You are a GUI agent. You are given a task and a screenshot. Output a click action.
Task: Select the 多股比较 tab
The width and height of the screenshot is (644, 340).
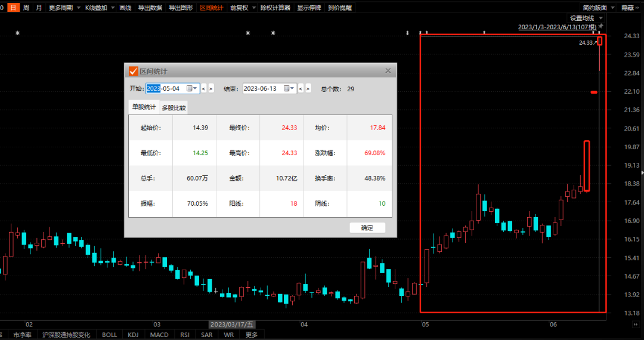click(x=174, y=107)
